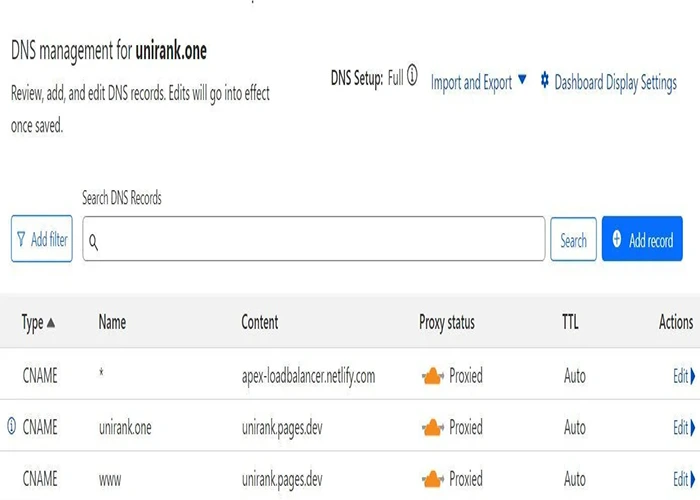
Task: Click orange cloud for apex-loadbalancer.netlify.com row
Action: pos(433,376)
